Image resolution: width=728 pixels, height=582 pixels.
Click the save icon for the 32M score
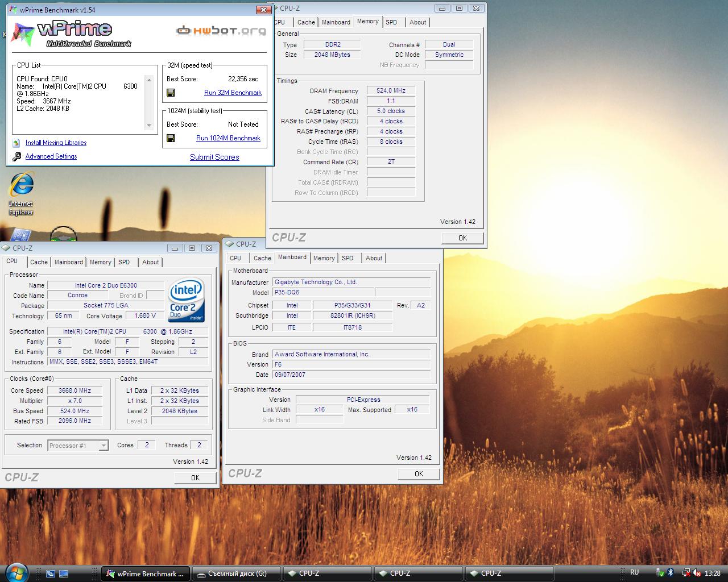click(171, 93)
